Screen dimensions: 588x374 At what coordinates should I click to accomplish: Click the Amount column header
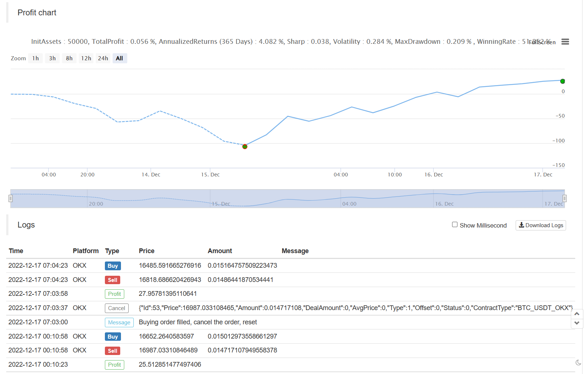click(220, 251)
